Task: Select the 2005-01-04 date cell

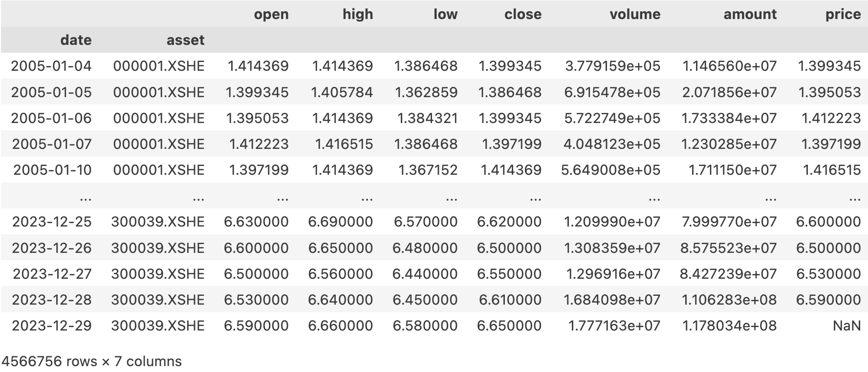Action: 51,66
